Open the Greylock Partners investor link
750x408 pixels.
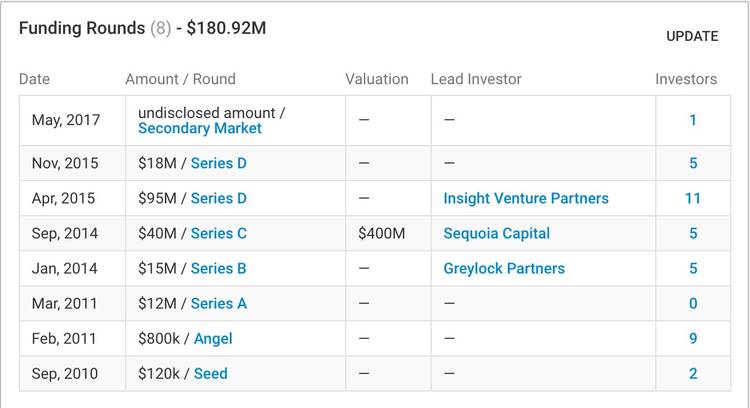tap(504, 268)
